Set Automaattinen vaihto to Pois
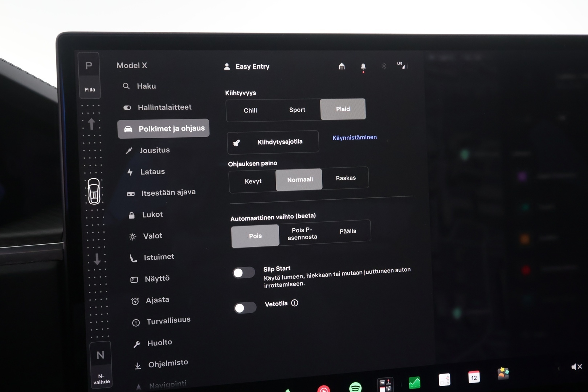 (x=255, y=236)
